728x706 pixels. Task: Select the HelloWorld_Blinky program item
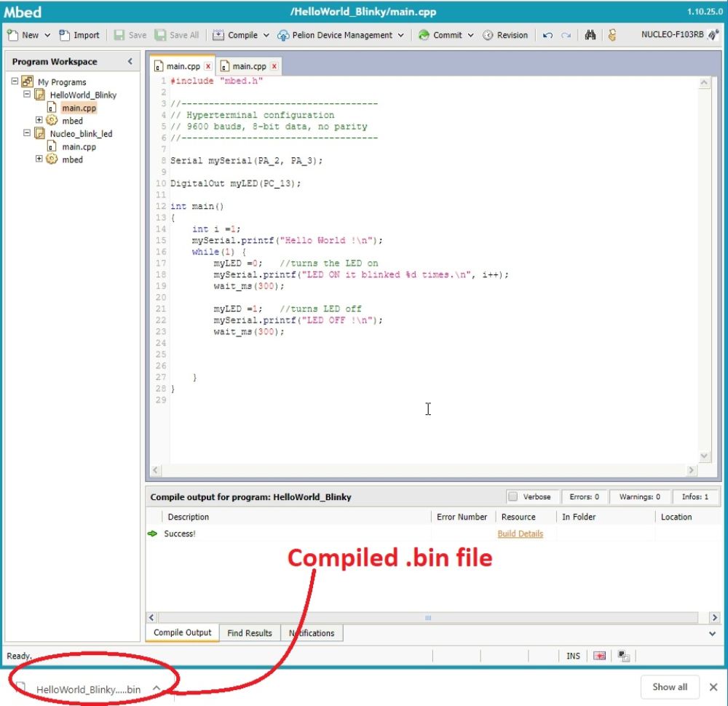[x=83, y=95]
